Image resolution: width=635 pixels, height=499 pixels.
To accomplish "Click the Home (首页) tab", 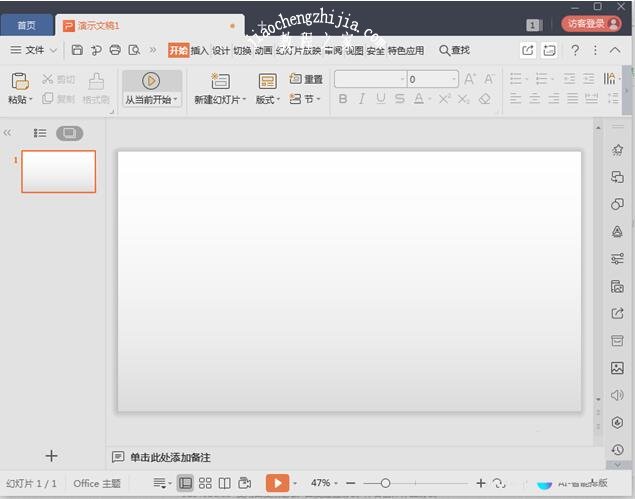I will (x=27, y=25).
